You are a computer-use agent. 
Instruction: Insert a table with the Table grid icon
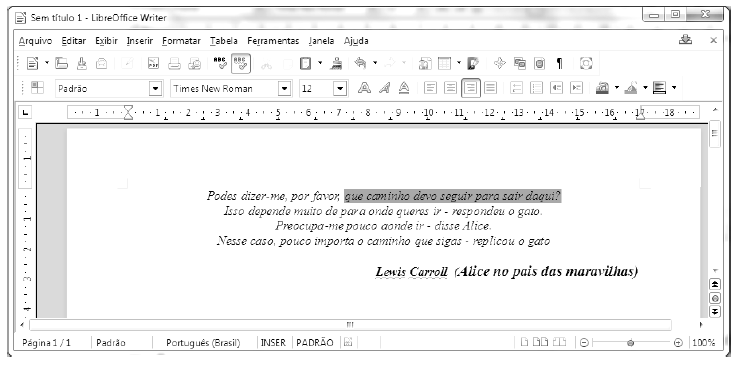(445, 63)
